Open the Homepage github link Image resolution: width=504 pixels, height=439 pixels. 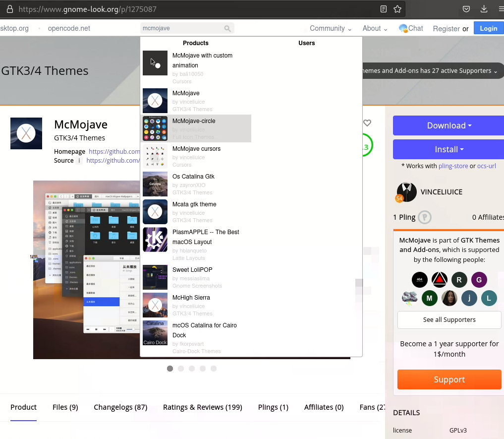point(114,152)
